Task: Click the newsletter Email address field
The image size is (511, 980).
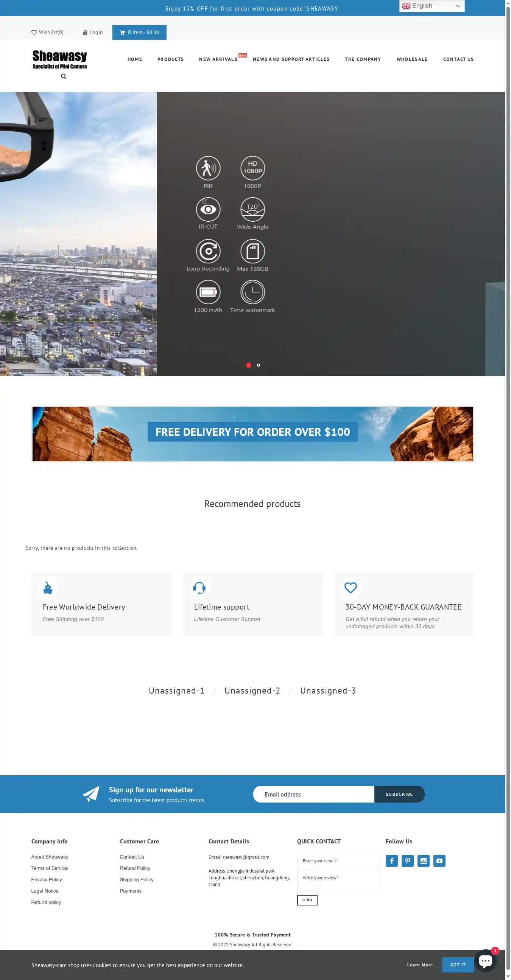Action: [313, 794]
